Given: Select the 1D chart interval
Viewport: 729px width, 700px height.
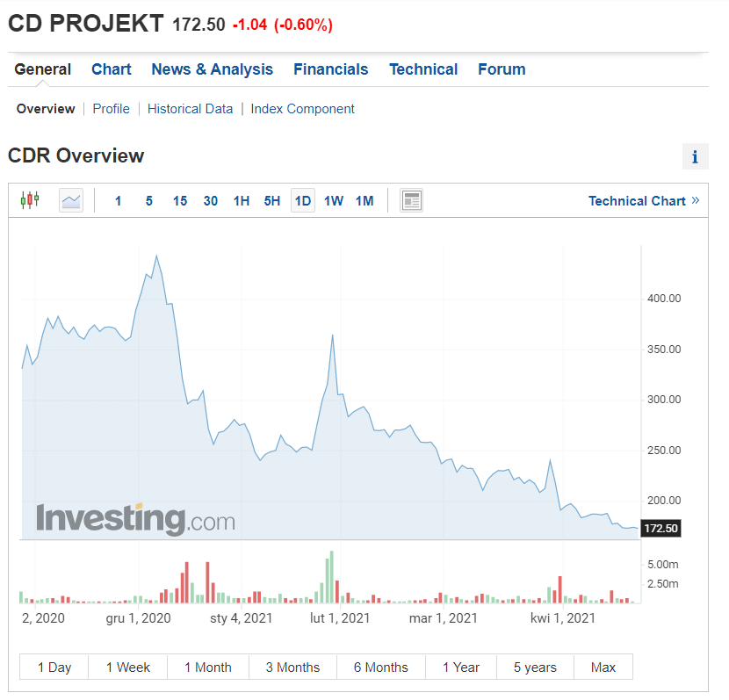Looking at the screenshot, I should click(303, 201).
